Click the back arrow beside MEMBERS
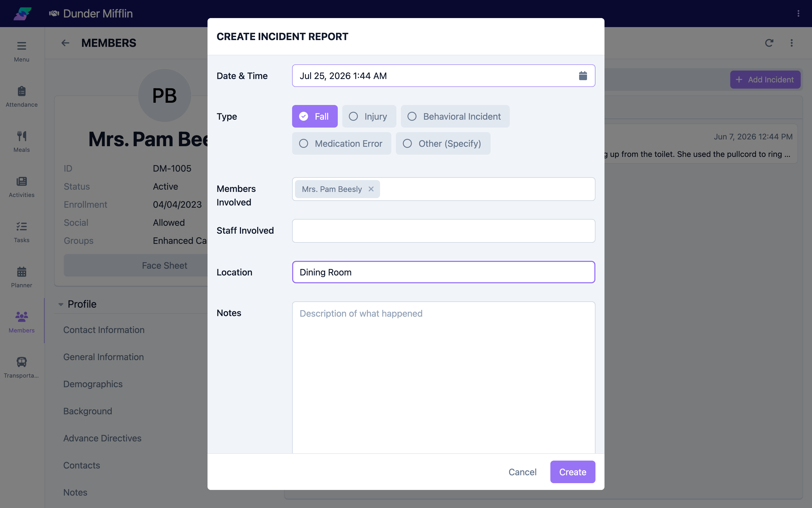 [x=65, y=43]
